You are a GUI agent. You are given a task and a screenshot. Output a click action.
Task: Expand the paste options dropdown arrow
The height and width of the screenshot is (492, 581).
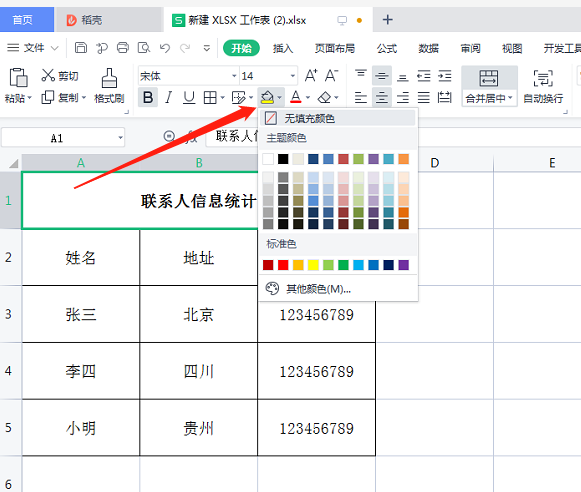[29, 98]
